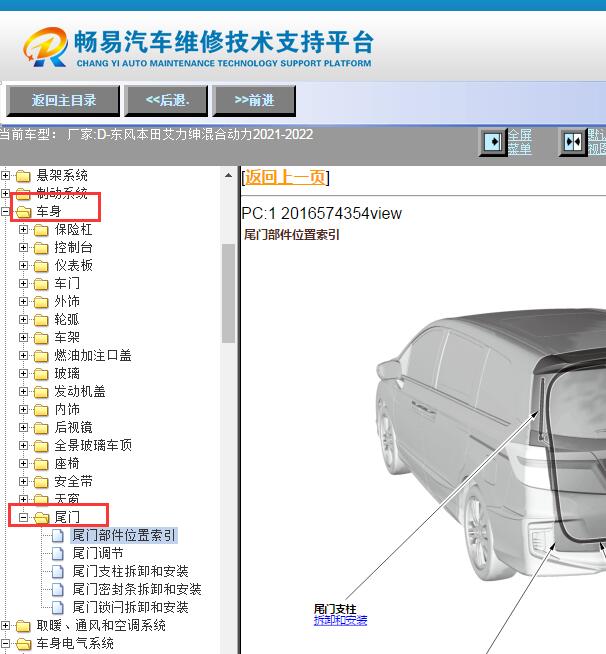606x654 pixels.
Task: Select the 全景玻璃车顶 tree label
Action: click(93, 445)
